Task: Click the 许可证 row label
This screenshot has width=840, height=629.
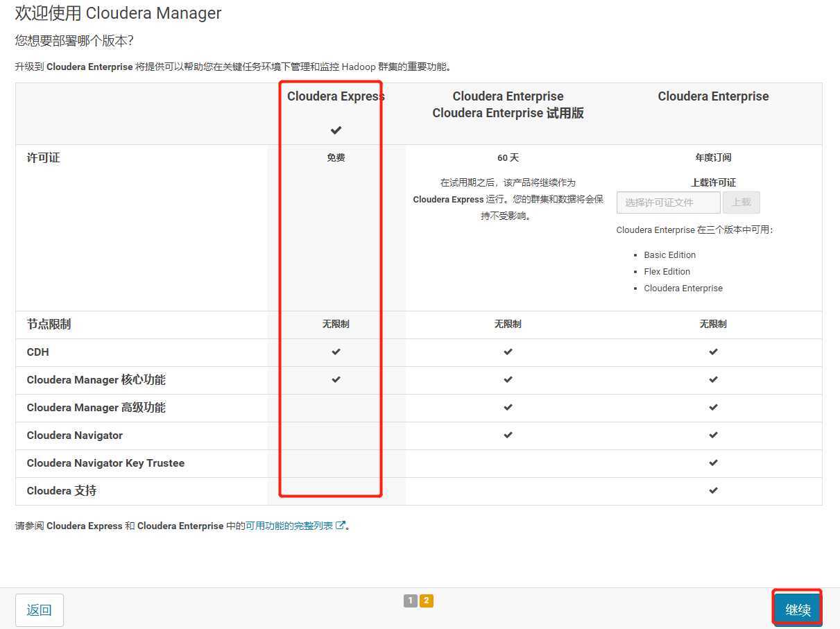Action: (x=44, y=158)
